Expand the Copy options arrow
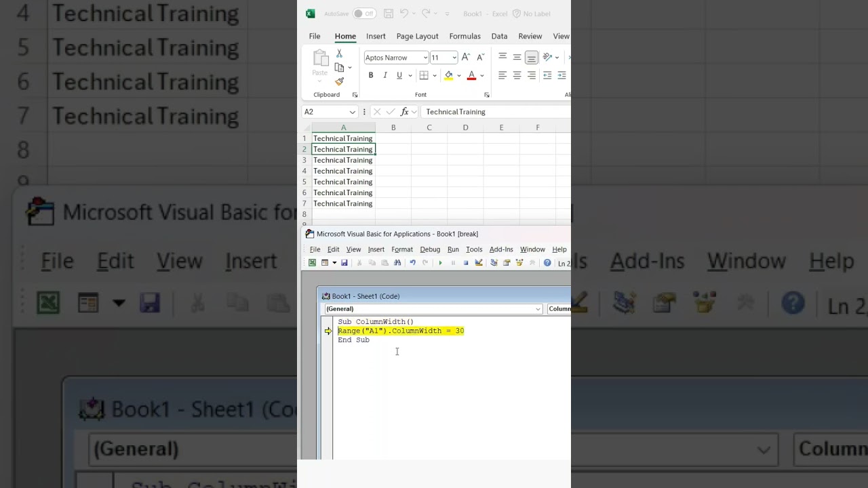 point(350,68)
